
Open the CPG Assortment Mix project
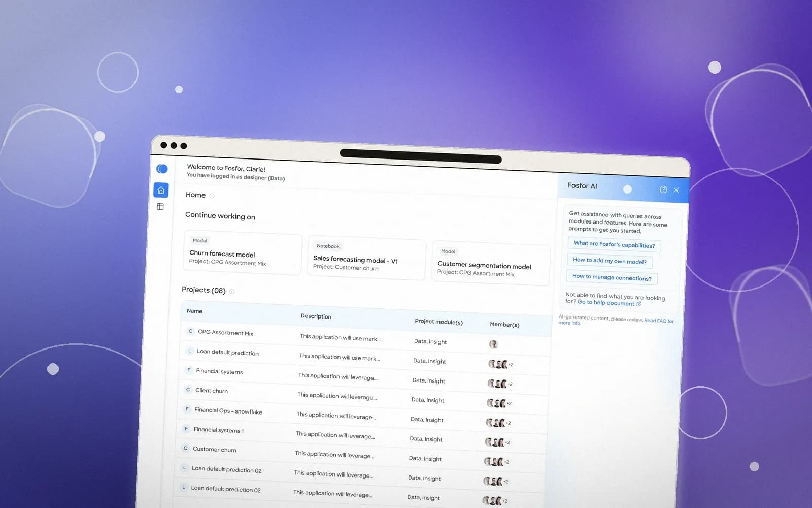225,333
